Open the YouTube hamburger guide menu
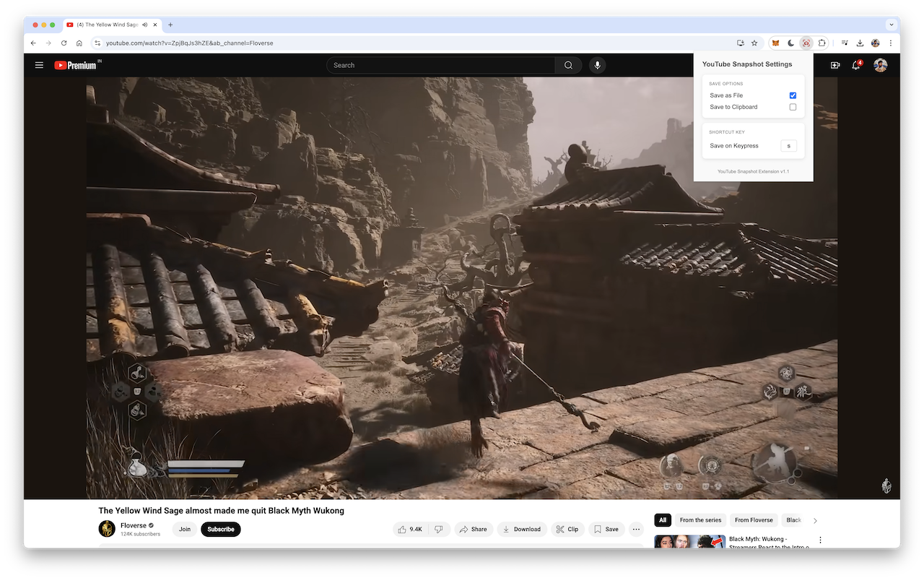The height and width of the screenshot is (578, 924). (39, 65)
